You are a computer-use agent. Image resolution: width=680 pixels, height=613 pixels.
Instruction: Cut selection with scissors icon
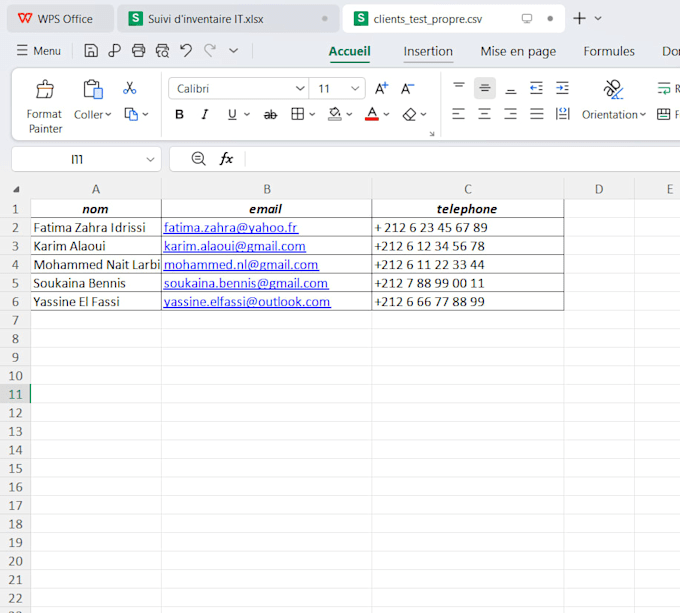[129, 88]
